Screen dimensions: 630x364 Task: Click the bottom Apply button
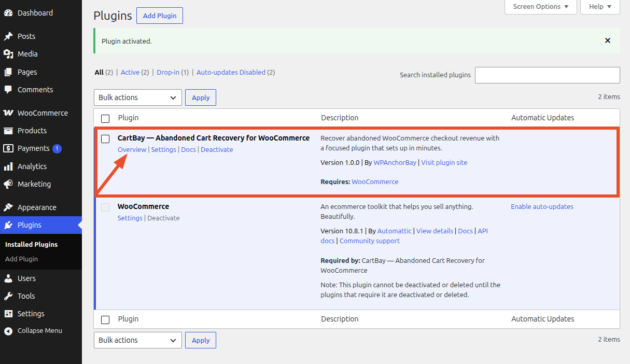(x=201, y=340)
